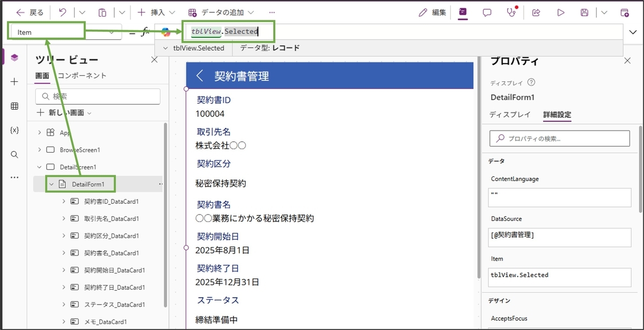This screenshot has width=644, height=330.
Task: Click the 契約書管理 title label
Action: pos(241,76)
